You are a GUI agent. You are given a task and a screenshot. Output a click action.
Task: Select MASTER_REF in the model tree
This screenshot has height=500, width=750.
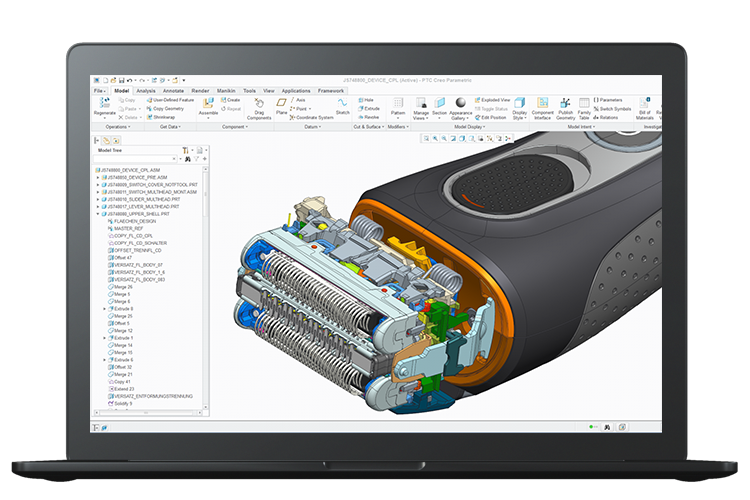tap(128, 227)
